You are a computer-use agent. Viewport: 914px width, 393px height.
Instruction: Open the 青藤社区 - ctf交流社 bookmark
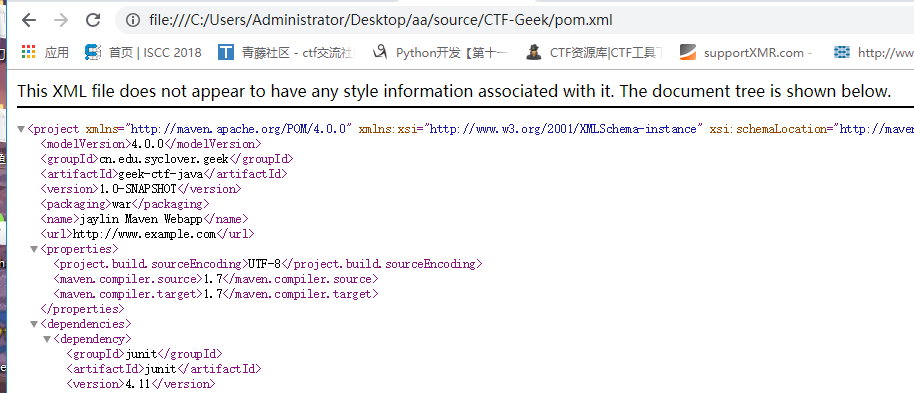pyautogui.click(x=297, y=52)
